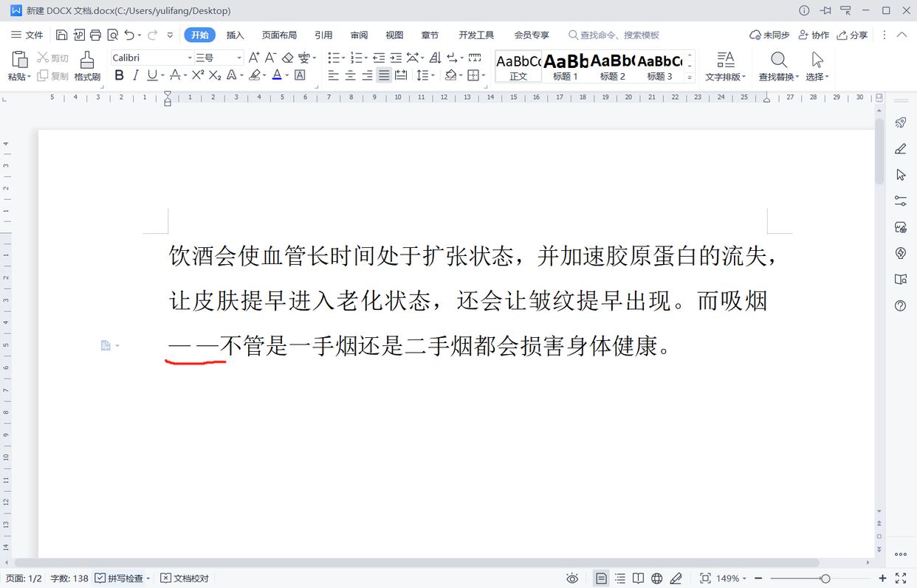Switch to the 审阅 tab
Image resolution: width=917 pixels, height=588 pixels.
click(359, 35)
